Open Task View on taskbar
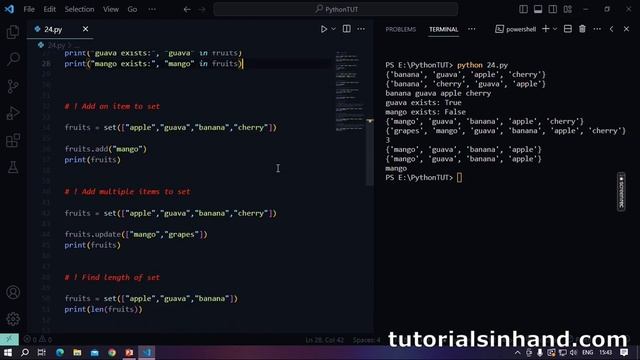Screen dimensions: 640x360 (41, 352)
